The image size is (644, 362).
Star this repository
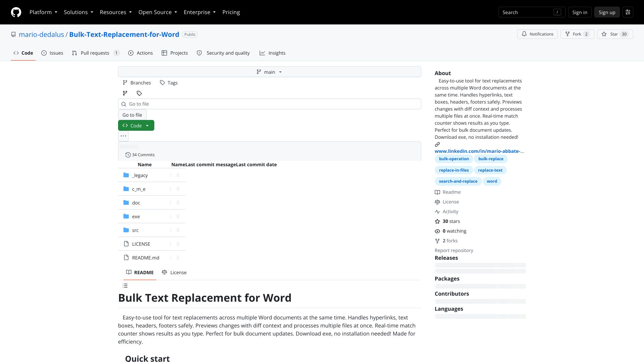coord(615,34)
